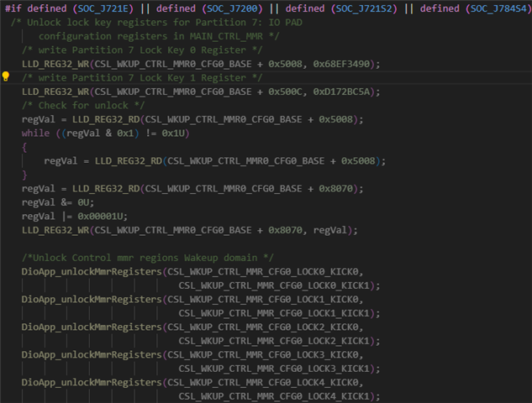
Task: Click hex value 0xD172BC5A
Action: pos(341,92)
